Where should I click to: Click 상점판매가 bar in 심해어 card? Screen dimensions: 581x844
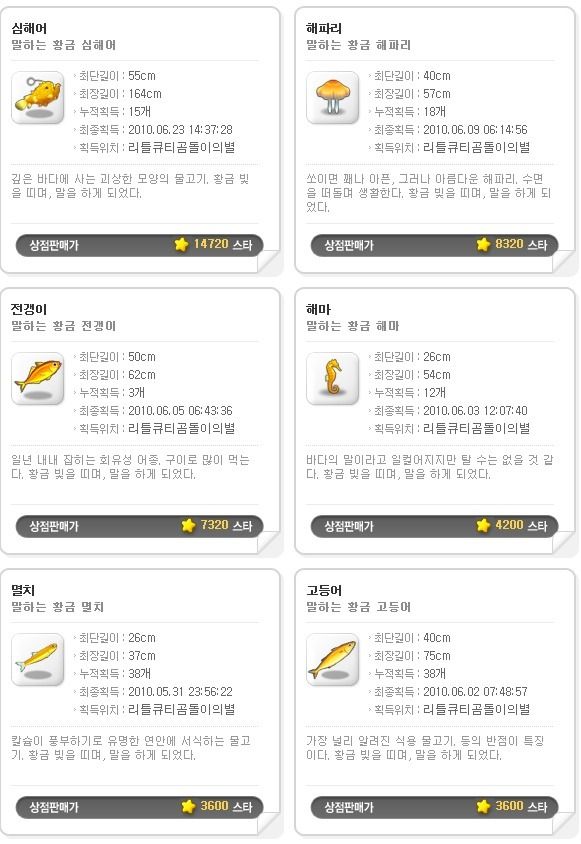(x=139, y=245)
